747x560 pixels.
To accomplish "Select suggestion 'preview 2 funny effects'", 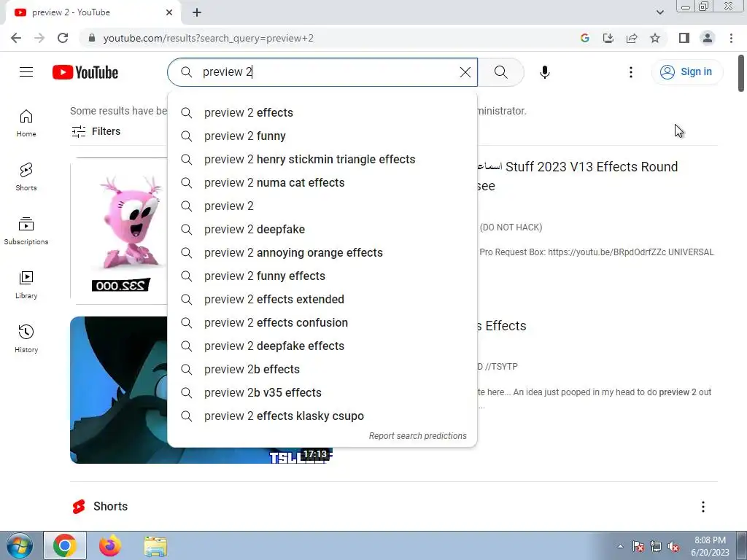I will (322, 276).
